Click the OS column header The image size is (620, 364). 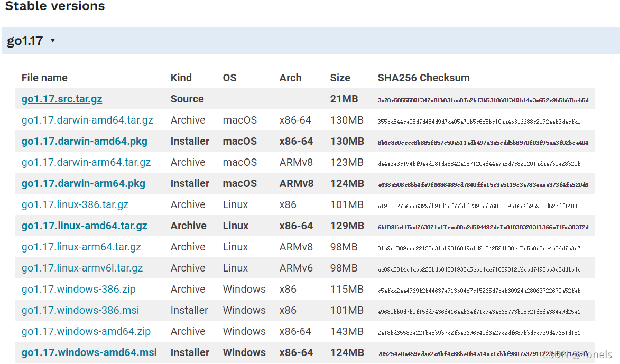pyautogui.click(x=230, y=78)
